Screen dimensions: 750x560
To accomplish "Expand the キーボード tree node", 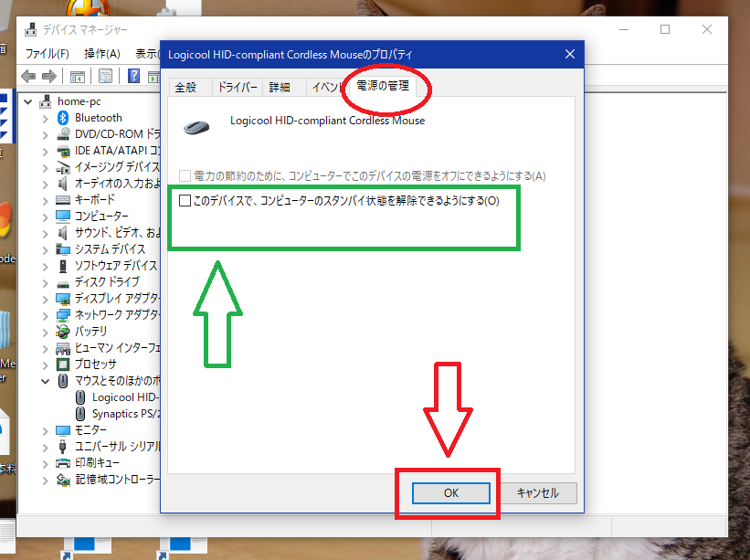I will (46, 200).
